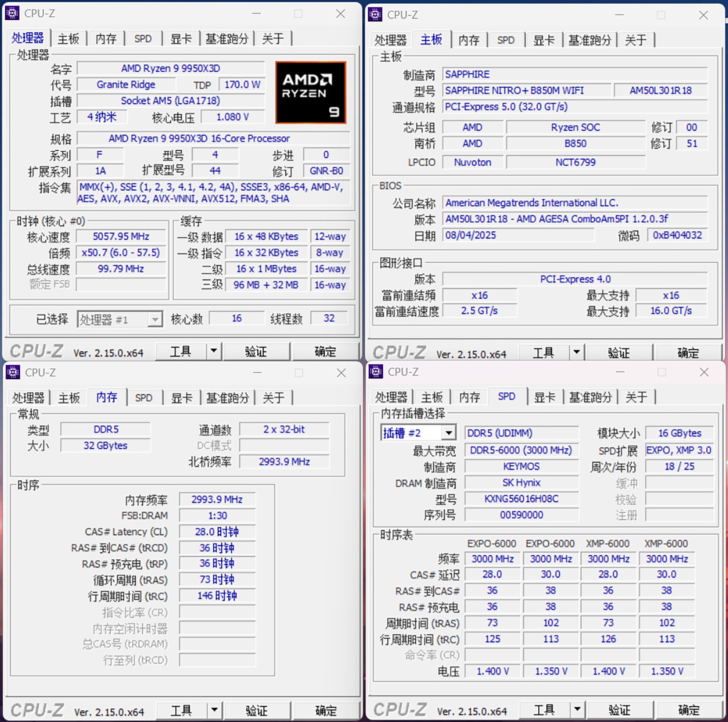Open 工具 dropdown arrow in mainboard window
The height and width of the screenshot is (722, 728).
click(577, 353)
